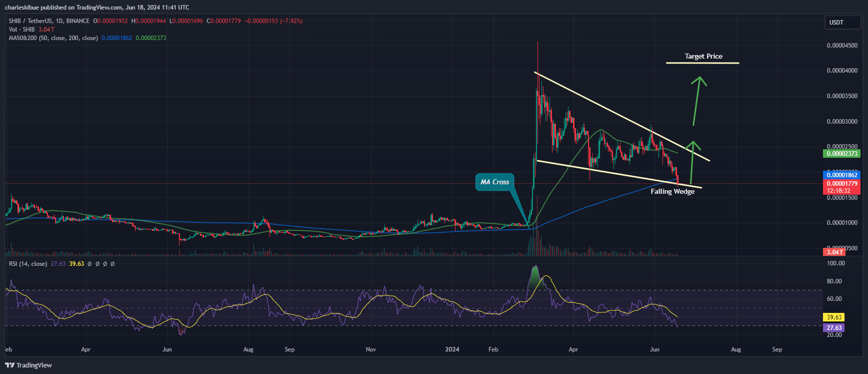This screenshot has height=374, width=868.
Task: Click the blue 0.00001862 price tag
Action: [x=841, y=175]
